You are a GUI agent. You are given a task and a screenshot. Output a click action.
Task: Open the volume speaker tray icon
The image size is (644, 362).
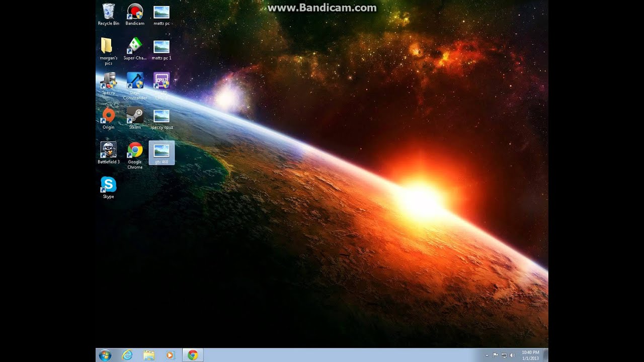coord(513,355)
